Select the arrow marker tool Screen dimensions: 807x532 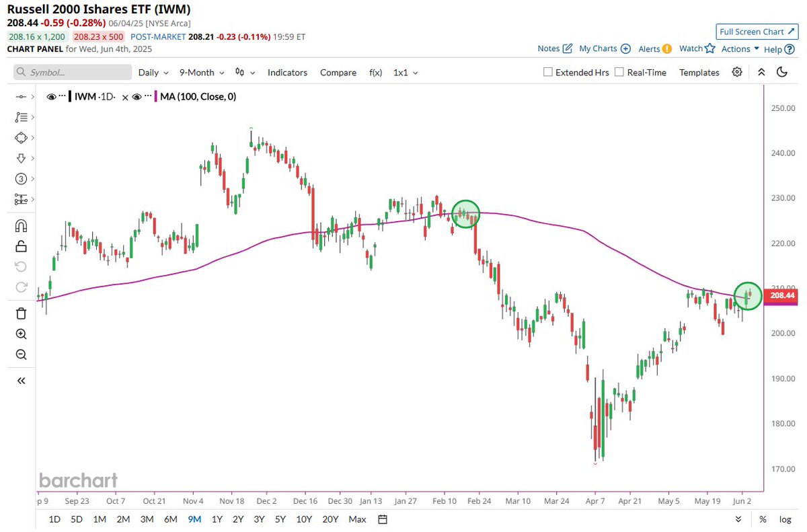[20, 158]
